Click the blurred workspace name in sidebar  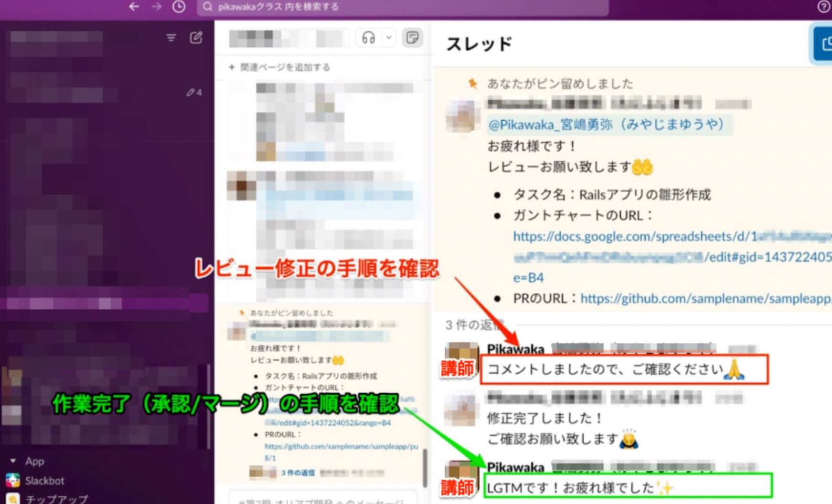(56, 38)
